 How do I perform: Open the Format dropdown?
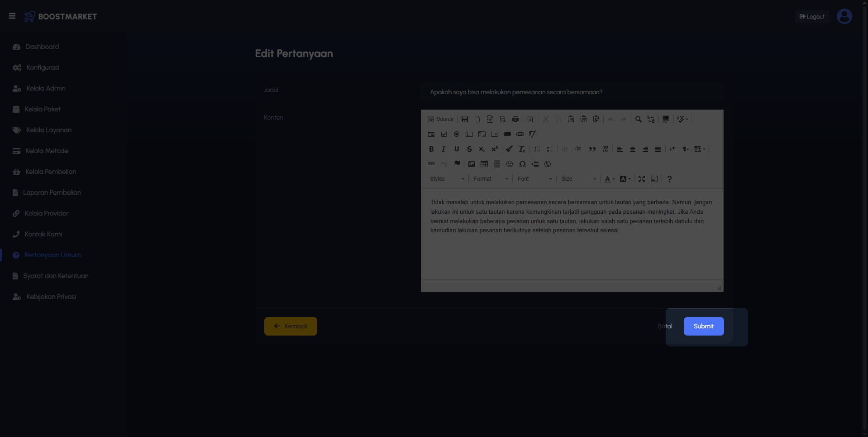click(491, 179)
